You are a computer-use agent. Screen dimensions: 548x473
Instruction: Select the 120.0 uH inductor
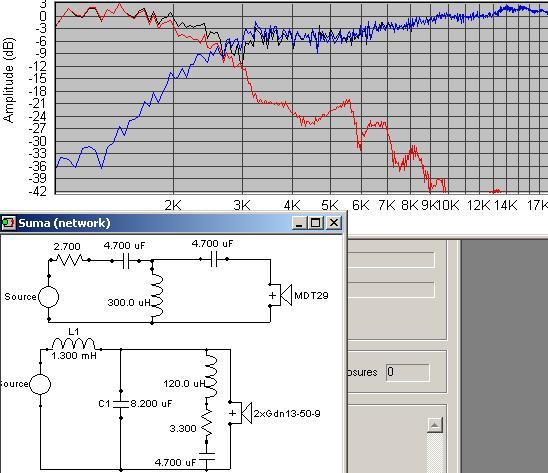pos(211,376)
